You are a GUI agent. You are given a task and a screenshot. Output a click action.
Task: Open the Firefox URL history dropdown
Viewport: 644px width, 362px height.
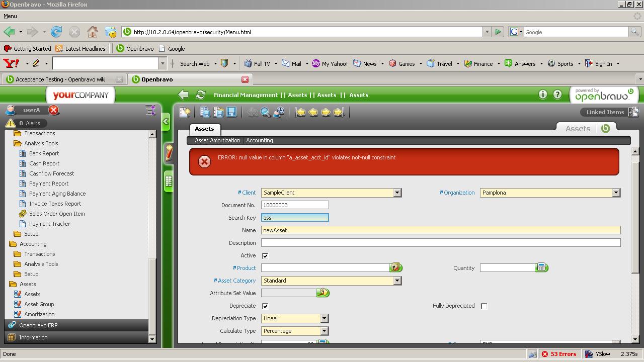tap(487, 32)
